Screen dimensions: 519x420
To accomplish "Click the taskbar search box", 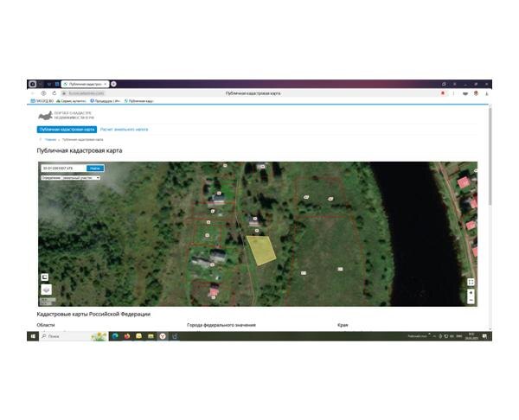I will click(x=74, y=336).
